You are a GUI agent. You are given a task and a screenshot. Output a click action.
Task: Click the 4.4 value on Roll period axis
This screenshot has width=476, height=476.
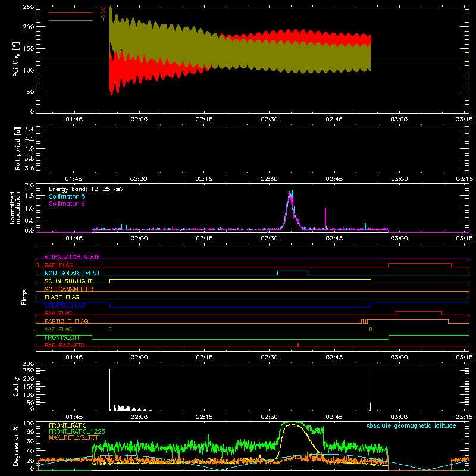29,129
